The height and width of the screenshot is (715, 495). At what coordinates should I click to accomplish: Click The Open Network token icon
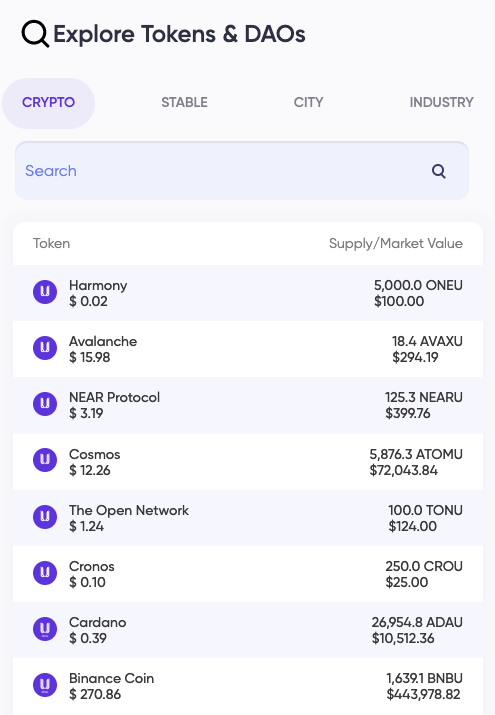coord(45,517)
